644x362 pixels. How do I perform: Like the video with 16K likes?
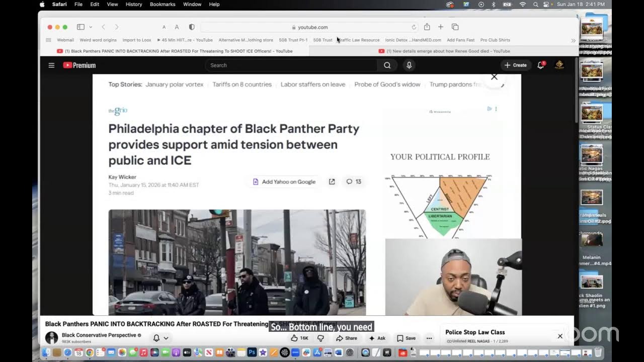300,338
